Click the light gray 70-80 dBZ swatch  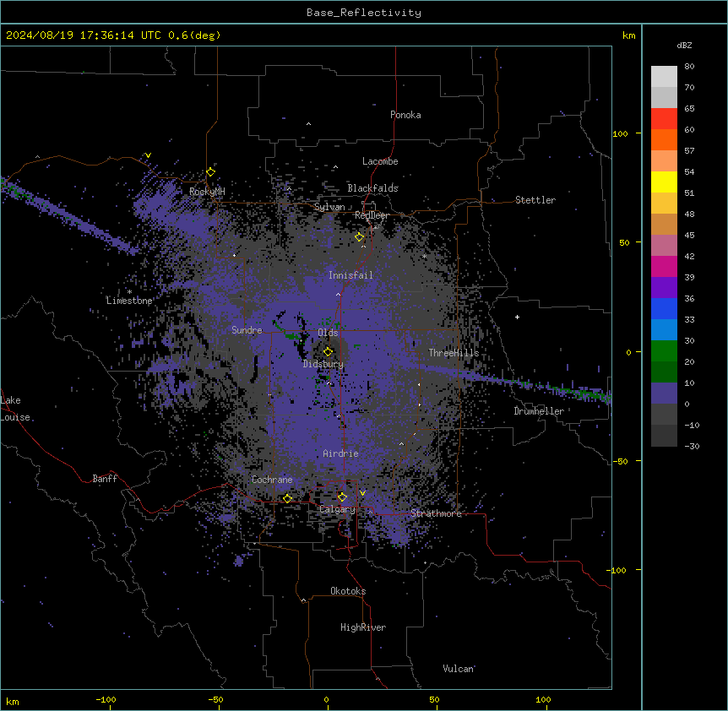point(664,77)
